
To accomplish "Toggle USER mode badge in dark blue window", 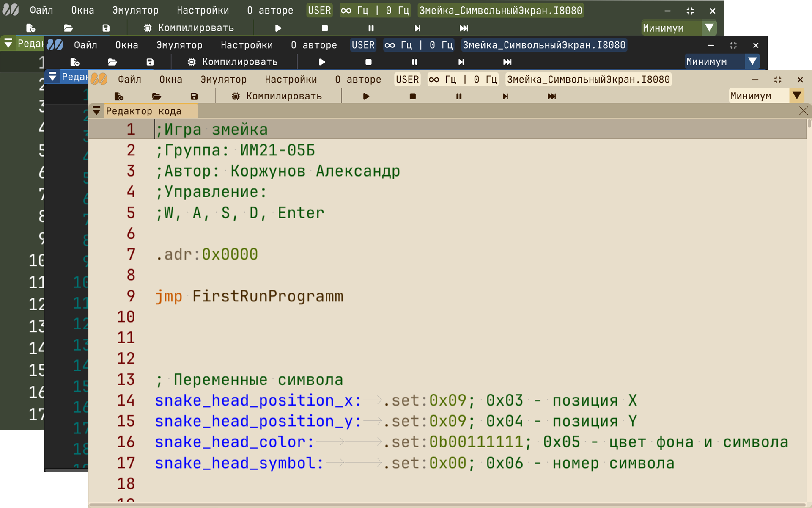I will point(363,45).
